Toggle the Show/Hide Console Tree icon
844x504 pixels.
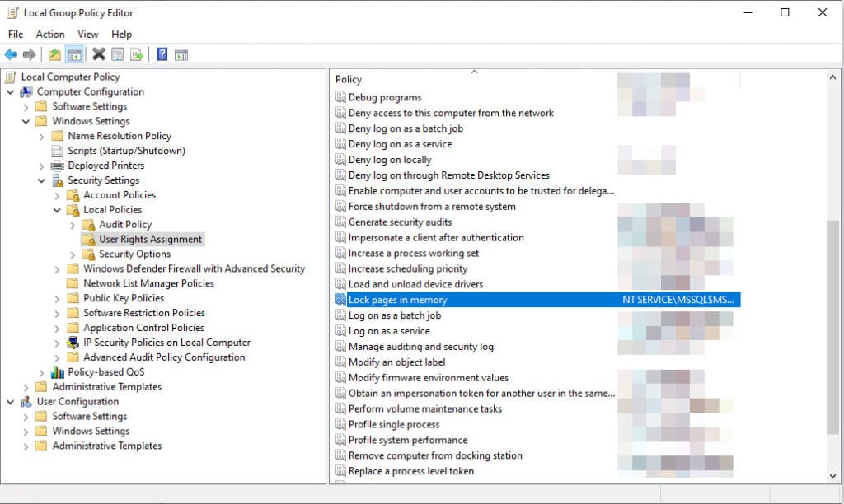[74, 54]
